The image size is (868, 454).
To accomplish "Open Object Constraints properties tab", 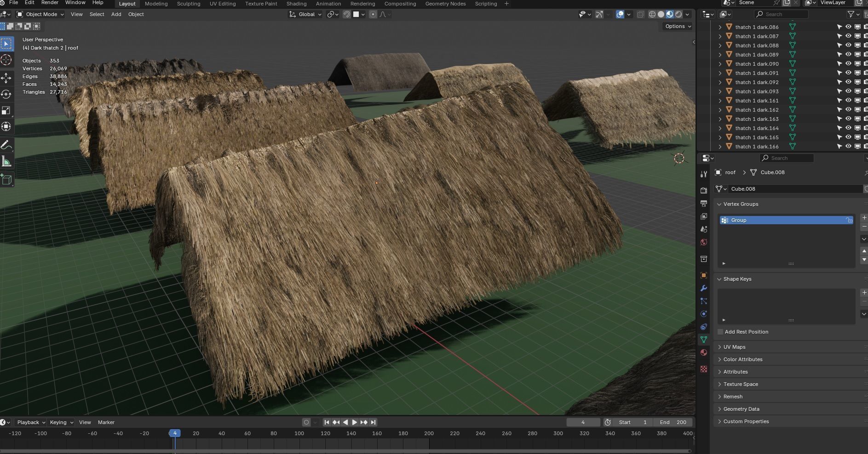I will (703, 327).
